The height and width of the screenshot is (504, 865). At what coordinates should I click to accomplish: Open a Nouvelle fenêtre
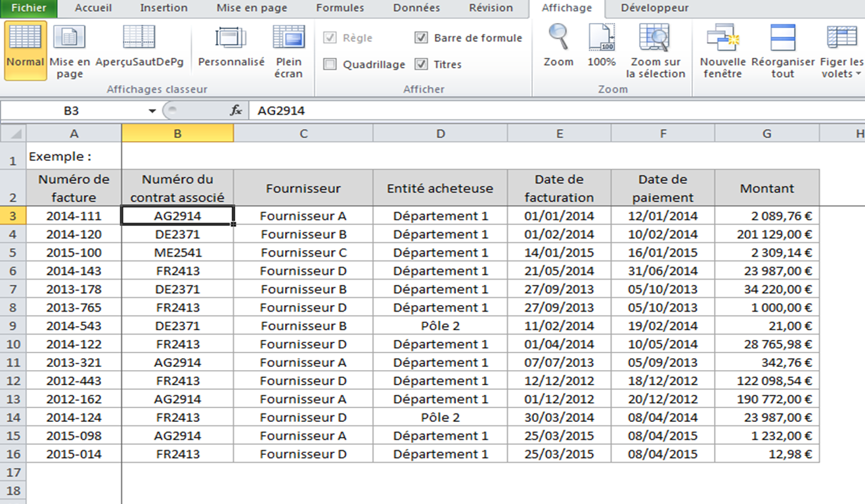(722, 50)
